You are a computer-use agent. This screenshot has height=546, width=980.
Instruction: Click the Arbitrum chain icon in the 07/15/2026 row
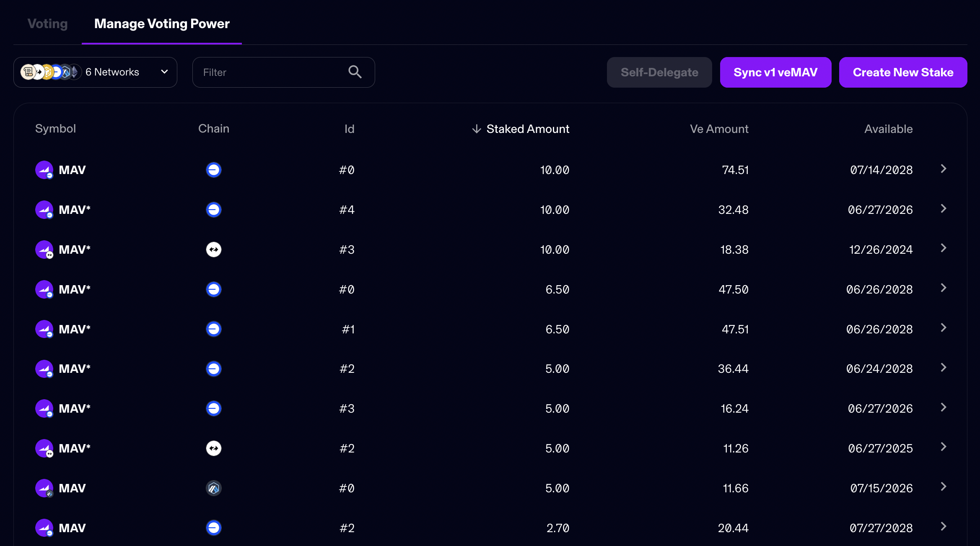click(213, 488)
